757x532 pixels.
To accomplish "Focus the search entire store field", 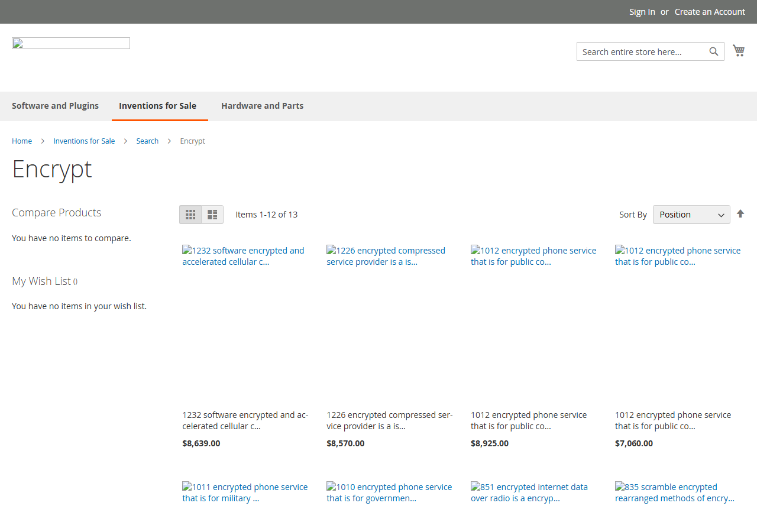I will 643,51.
